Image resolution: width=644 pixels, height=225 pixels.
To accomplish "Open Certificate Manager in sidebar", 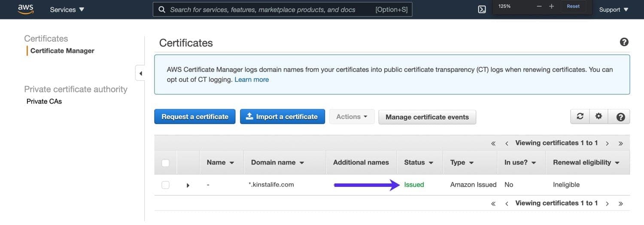I will coord(62,51).
